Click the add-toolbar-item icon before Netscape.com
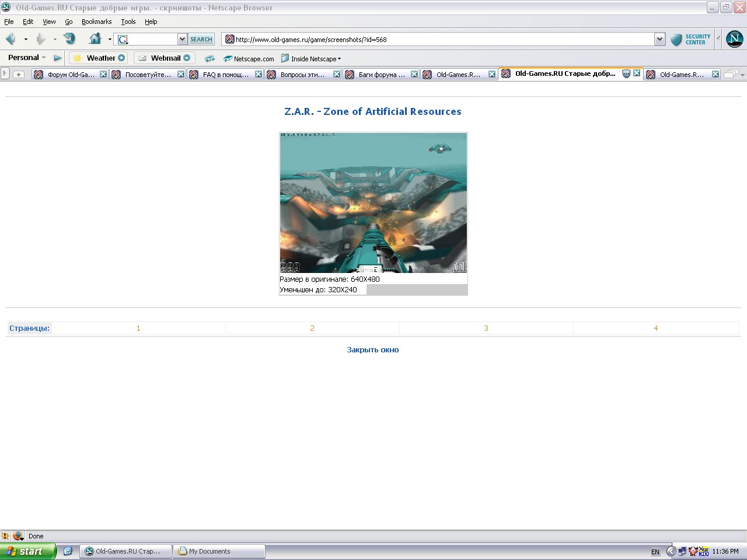This screenshot has height=560, width=747. pyautogui.click(x=210, y=58)
